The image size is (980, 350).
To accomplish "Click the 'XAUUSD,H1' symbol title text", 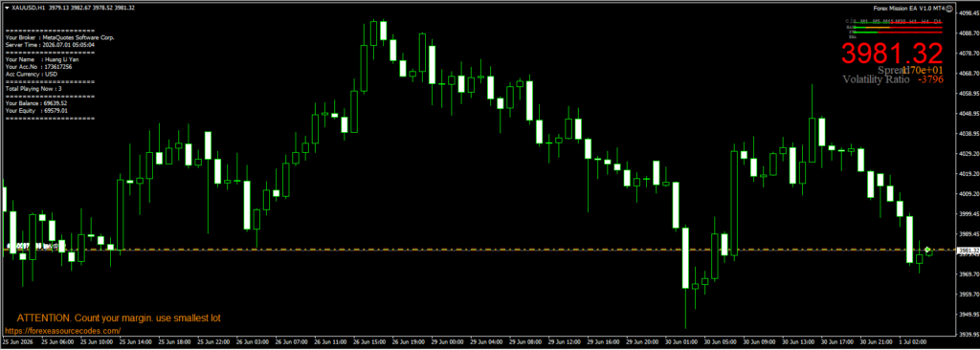I will click(x=29, y=8).
